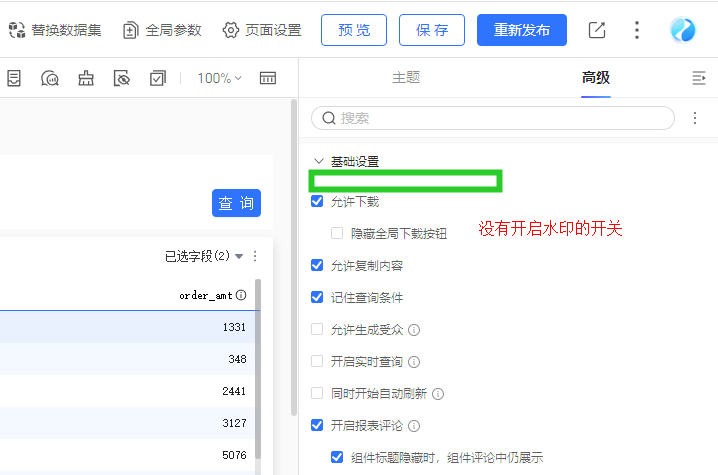The width and height of the screenshot is (718, 475).
Task: Click info icon next to 开启报表评论
Action: (414, 426)
